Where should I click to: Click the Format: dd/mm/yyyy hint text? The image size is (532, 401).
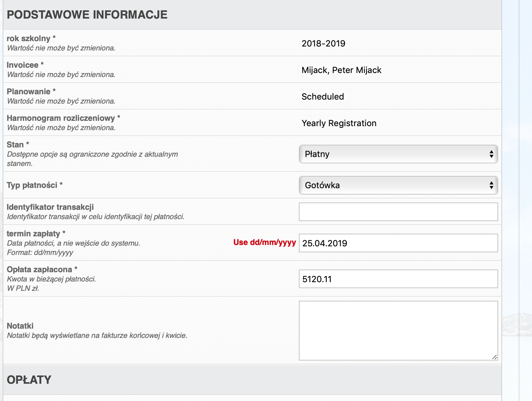click(40, 253)
